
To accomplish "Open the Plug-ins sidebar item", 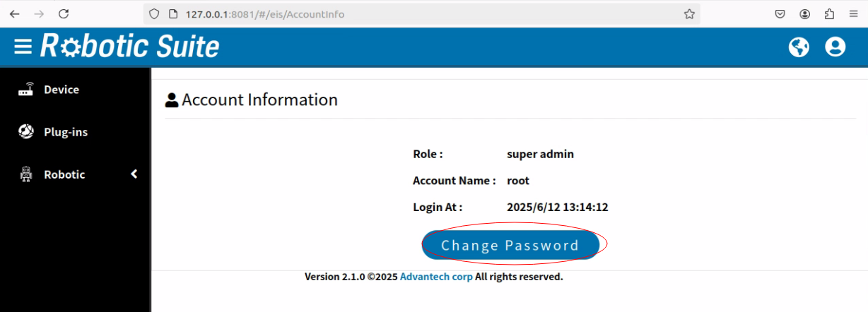I will pos(65,132).
